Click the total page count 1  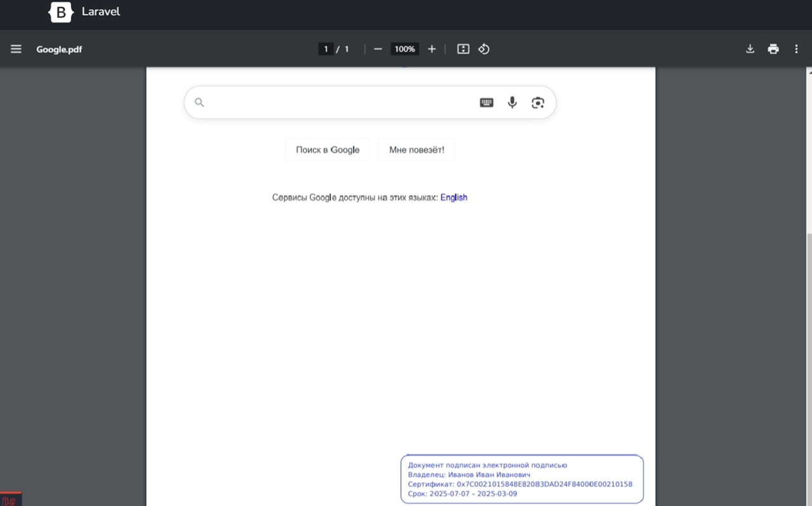[x=347, y=49]
